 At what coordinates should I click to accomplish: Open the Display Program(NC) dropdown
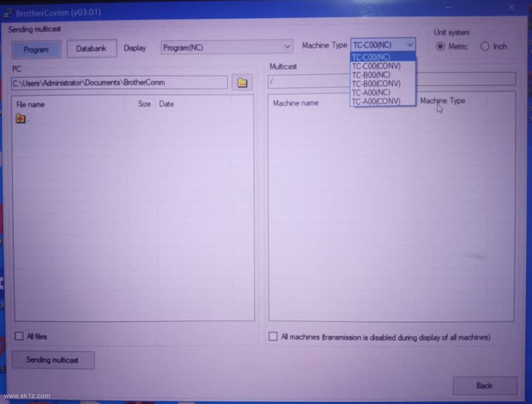pyautogui.click(x=227, y=48)
